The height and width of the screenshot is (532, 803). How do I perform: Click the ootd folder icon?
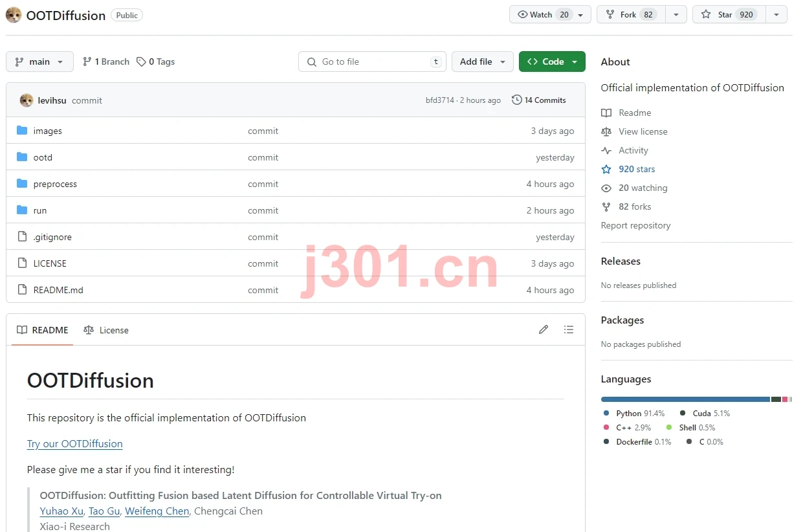[x=22, y=157]
